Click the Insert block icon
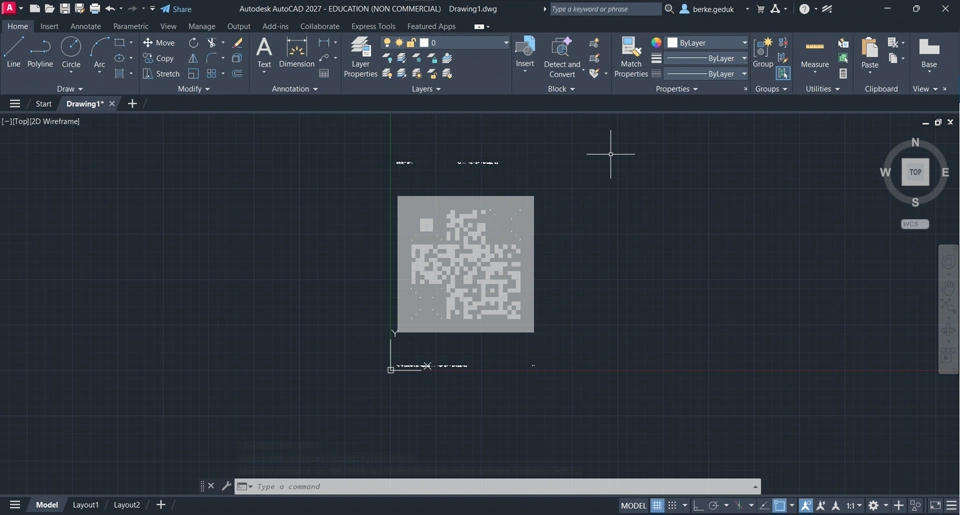The height and width of the screenshot is (515, 960). click(x=525, y=52)
